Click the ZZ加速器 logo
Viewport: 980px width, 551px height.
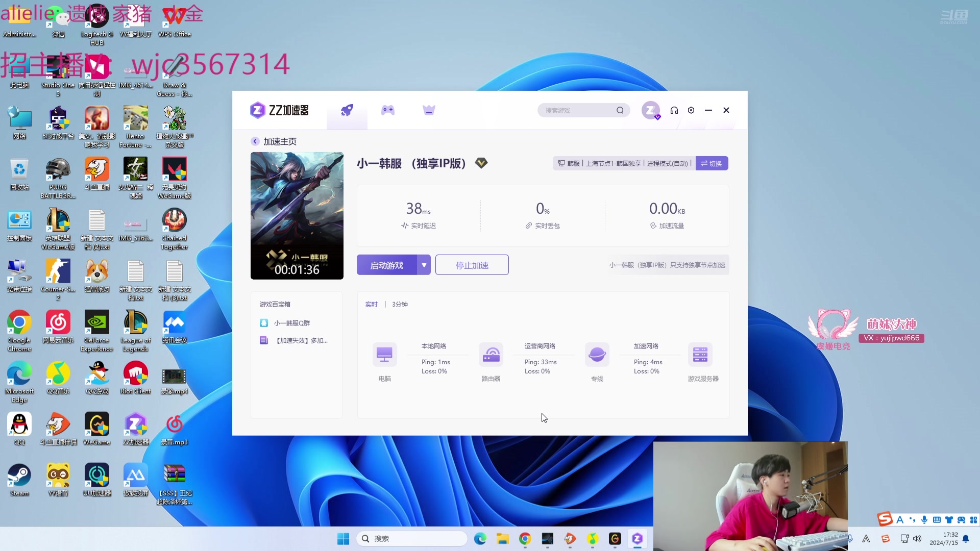279,110
